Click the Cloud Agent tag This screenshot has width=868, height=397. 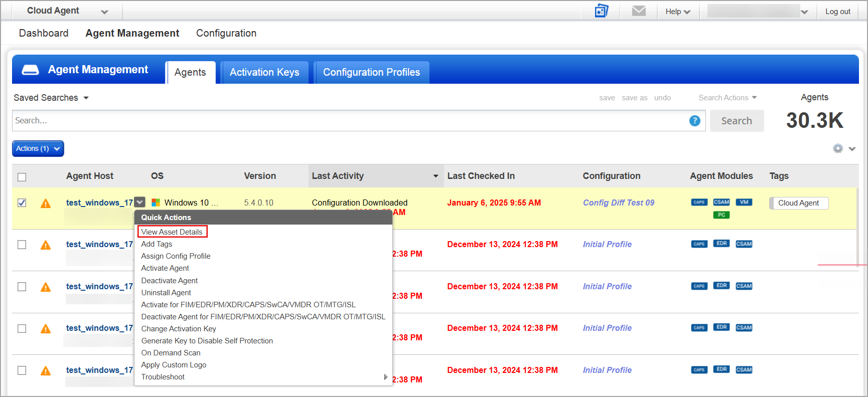798,203
